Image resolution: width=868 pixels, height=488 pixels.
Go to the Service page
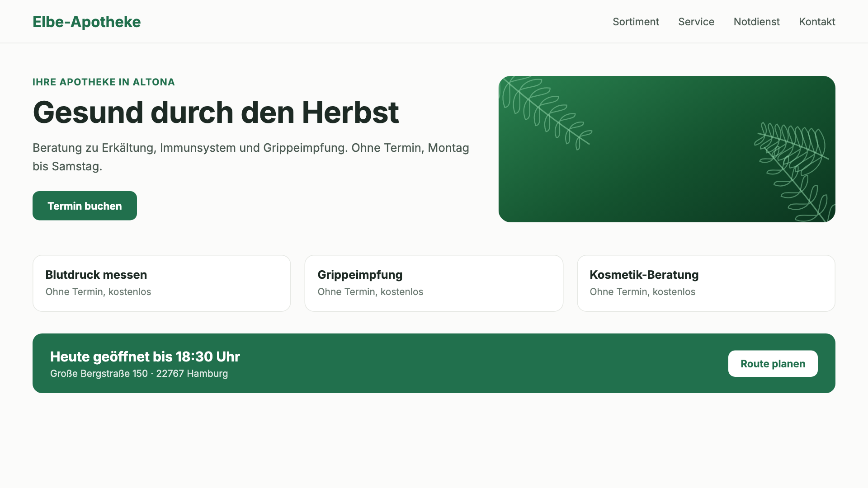coord(696,22)
